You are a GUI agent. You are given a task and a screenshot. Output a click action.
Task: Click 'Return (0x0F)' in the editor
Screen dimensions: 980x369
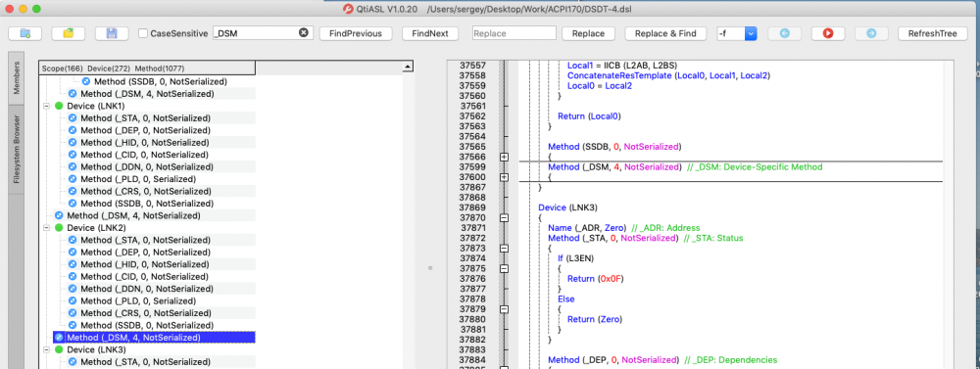(596, 279)
